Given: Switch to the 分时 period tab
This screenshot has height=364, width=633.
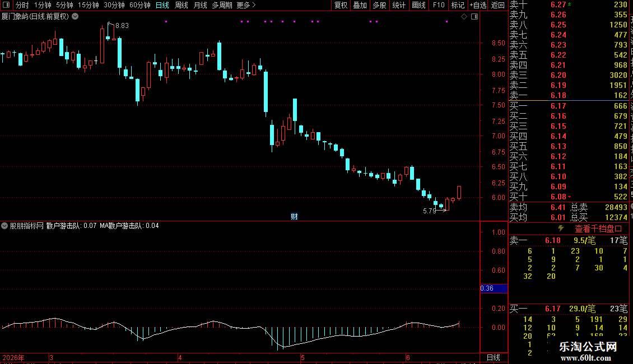Looking at the screenshot, I should point(22,5).
